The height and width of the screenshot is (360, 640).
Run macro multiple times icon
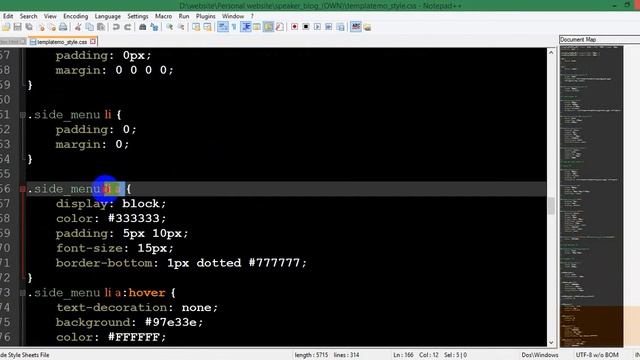(329, 27)
